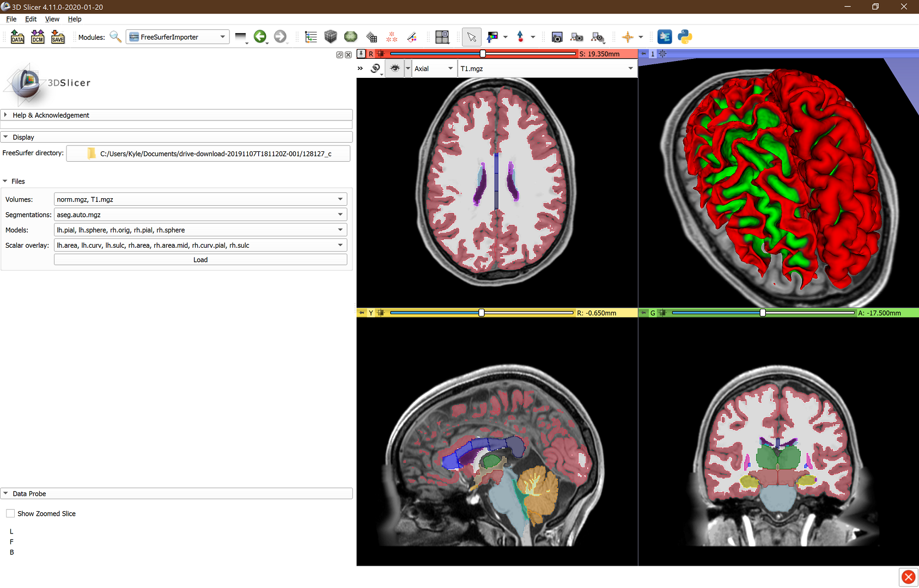Click the yellow sagittal slice offset slider

point(482,313)
